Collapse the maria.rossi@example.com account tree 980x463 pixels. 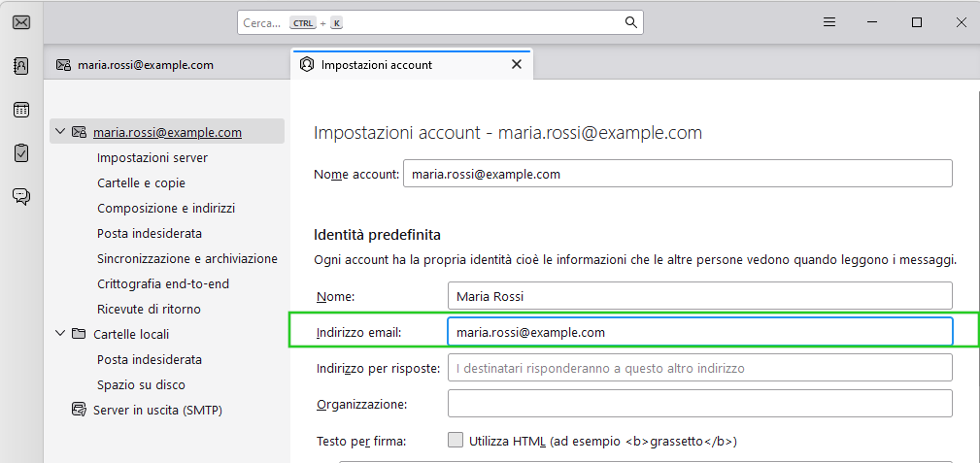(60, 132)
